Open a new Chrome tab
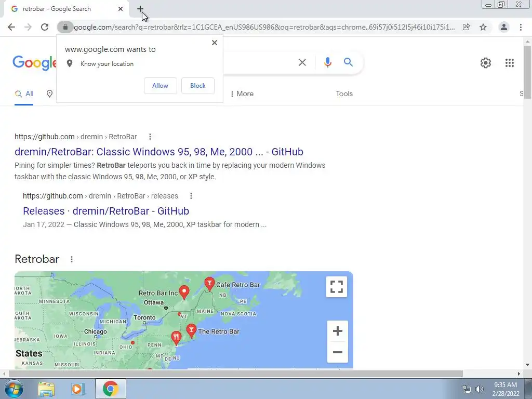 140,9
